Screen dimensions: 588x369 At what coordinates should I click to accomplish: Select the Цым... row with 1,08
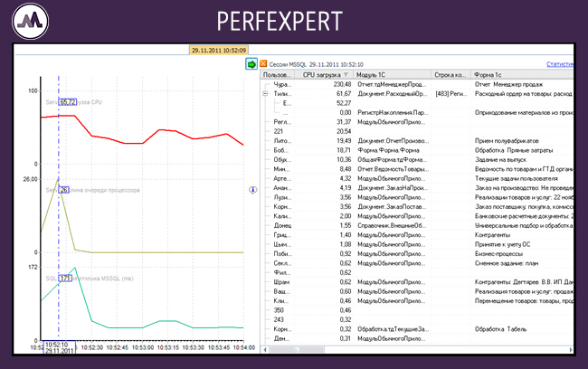[x=417, y=244]
